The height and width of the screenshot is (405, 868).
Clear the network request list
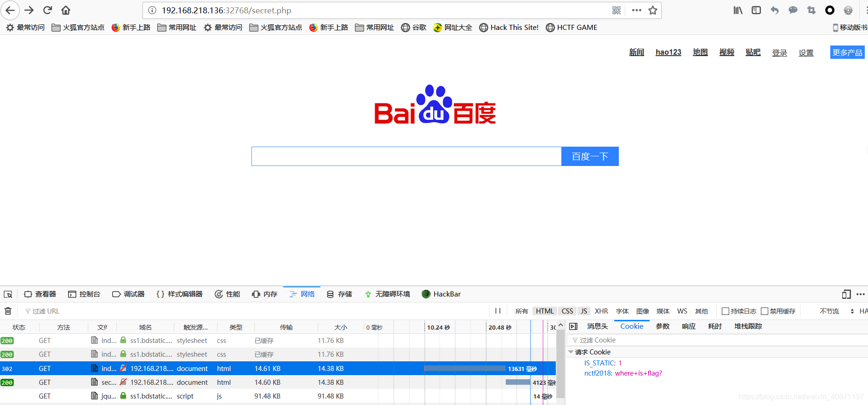[8, 311]
